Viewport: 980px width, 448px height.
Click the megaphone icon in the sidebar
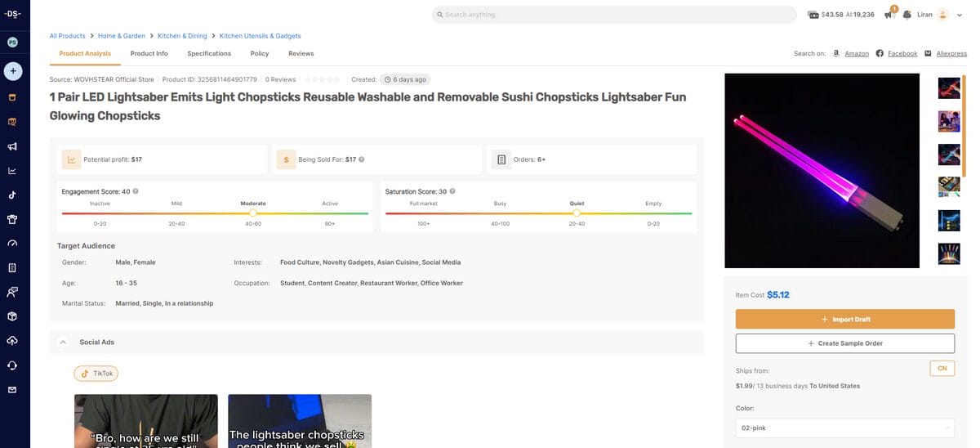pos(12,146)
